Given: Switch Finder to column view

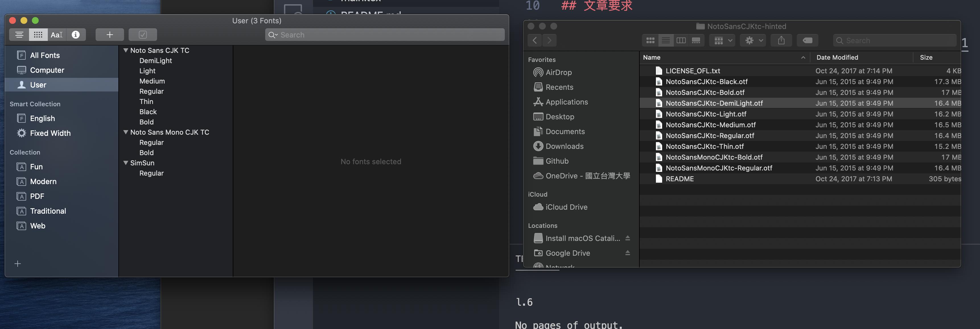Looking at the screenshot, I should click(681, 40).
